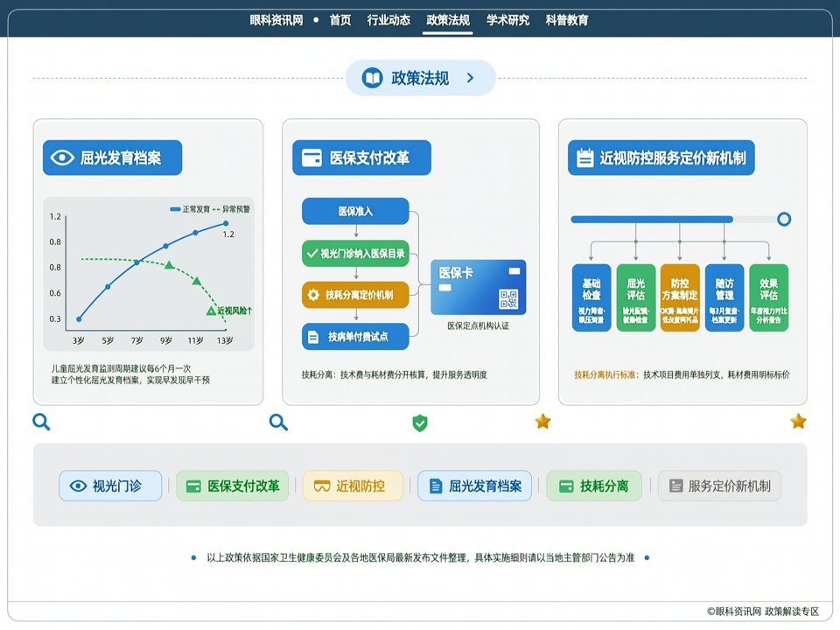The width and height of the screenshot is (840, 630).
Task: Open 科普教育 navigation item
Action: [567, 20]
